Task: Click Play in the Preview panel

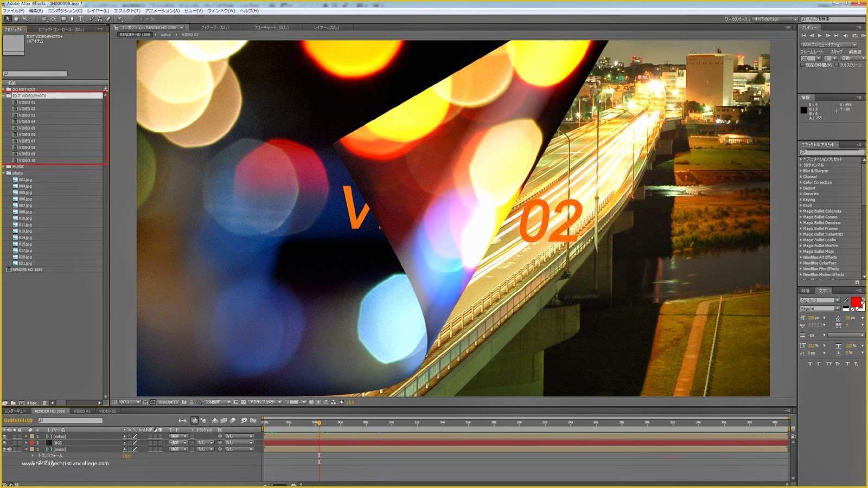Action: click(820, 36)
